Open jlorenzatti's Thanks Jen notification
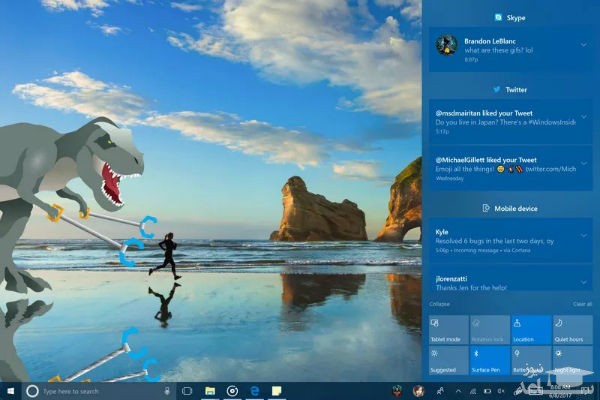The height and width of the screenshot is (400, 600). pos(511,279)
